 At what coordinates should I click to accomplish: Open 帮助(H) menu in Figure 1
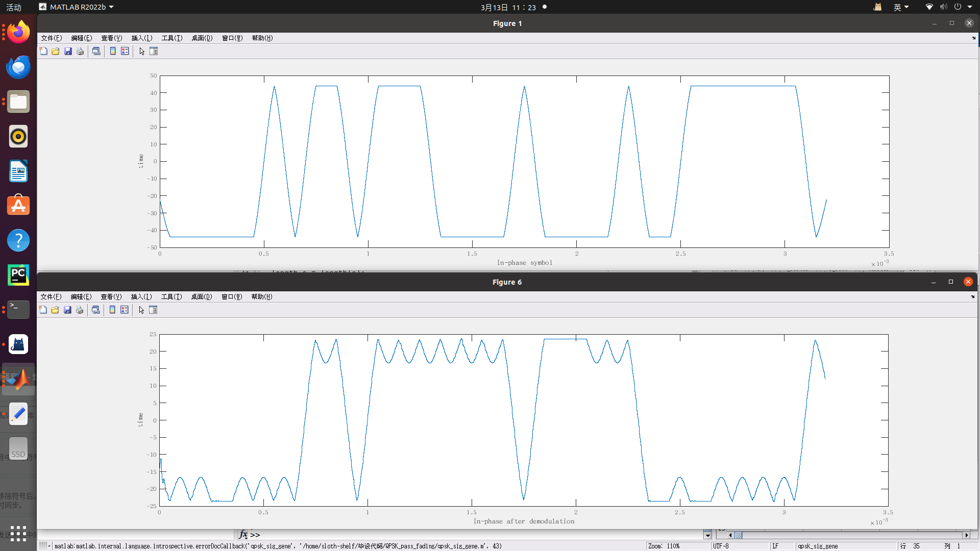coord(262,38)
